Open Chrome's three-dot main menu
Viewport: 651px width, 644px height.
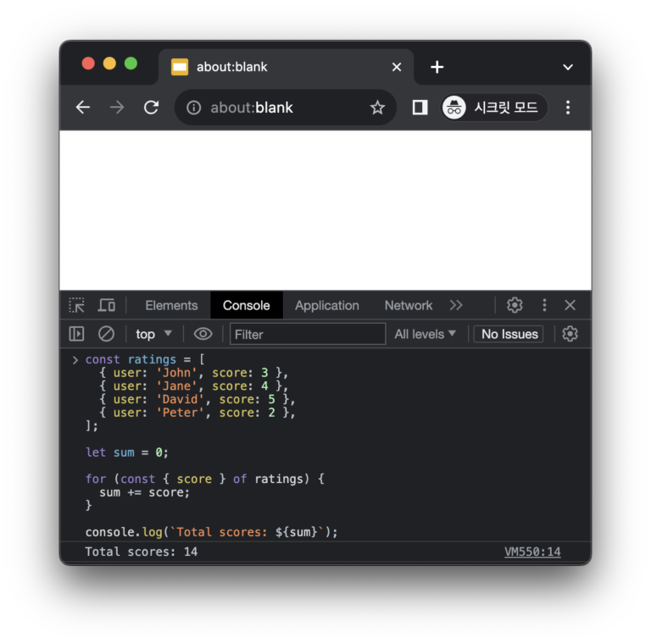568,108
